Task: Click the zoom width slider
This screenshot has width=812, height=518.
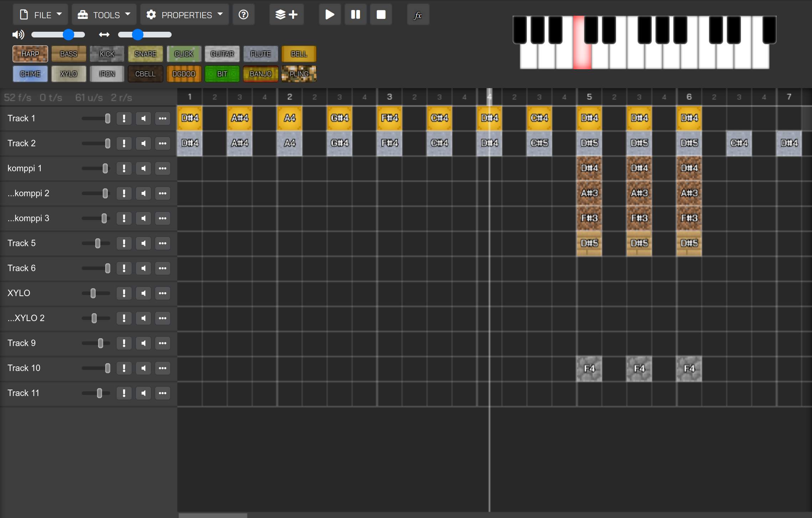Action: (x=145, y=35)
